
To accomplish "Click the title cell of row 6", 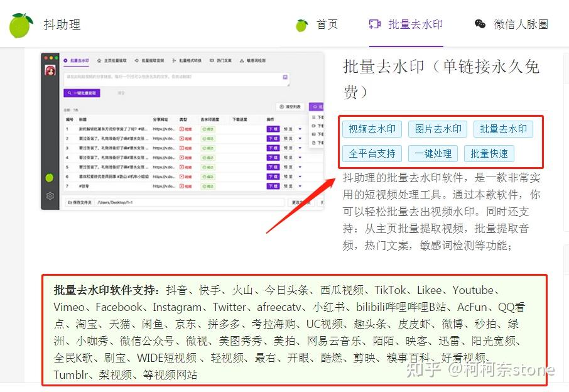I will click(x=114, y=177).
